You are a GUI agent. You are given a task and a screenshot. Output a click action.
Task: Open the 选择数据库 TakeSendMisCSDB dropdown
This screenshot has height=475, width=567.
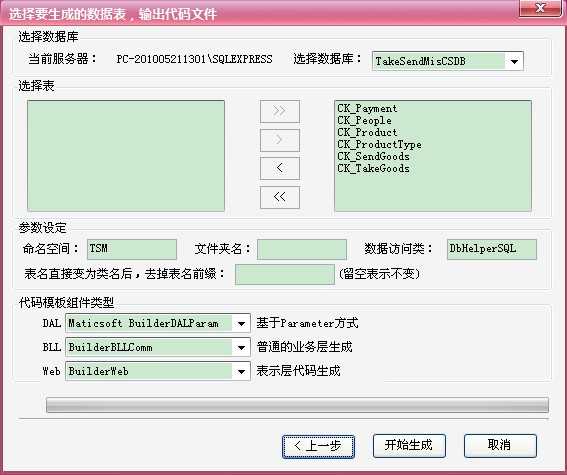tap(514, 61)
